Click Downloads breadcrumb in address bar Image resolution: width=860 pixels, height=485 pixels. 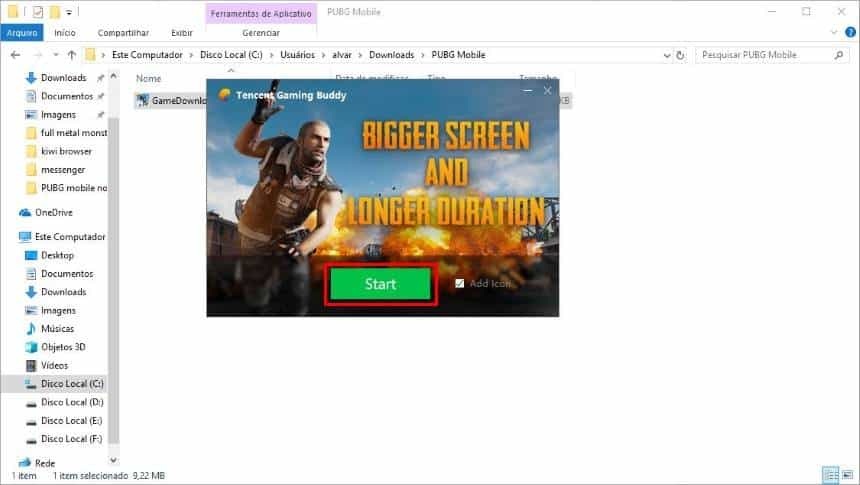392,55
